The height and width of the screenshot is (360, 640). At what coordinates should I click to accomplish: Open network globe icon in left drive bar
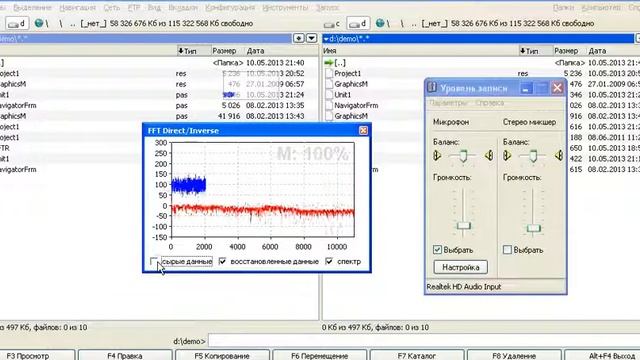click(x=39, y=23)
